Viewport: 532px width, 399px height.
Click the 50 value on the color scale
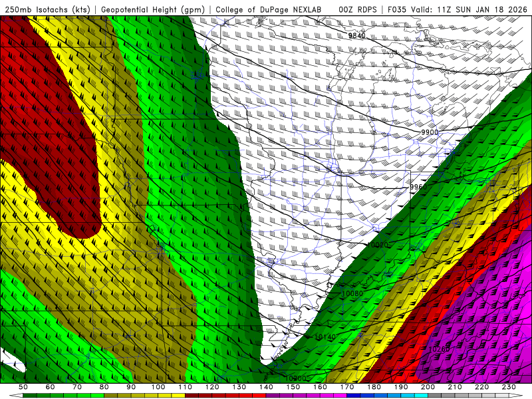coord(23,387)
